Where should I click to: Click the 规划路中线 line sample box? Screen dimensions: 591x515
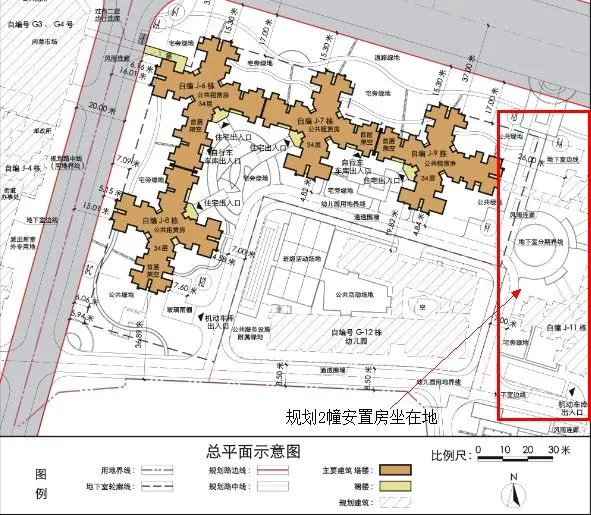(273, 486)
